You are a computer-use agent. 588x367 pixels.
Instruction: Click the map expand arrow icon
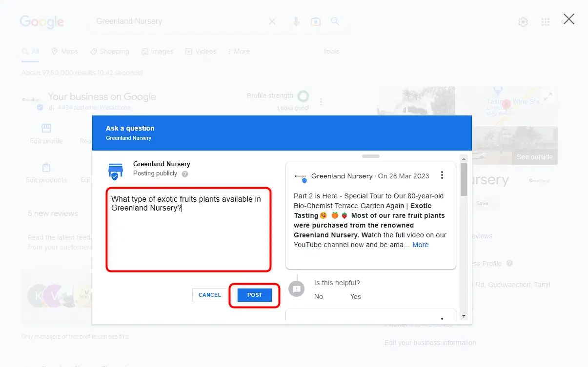[x=548, y=97]
